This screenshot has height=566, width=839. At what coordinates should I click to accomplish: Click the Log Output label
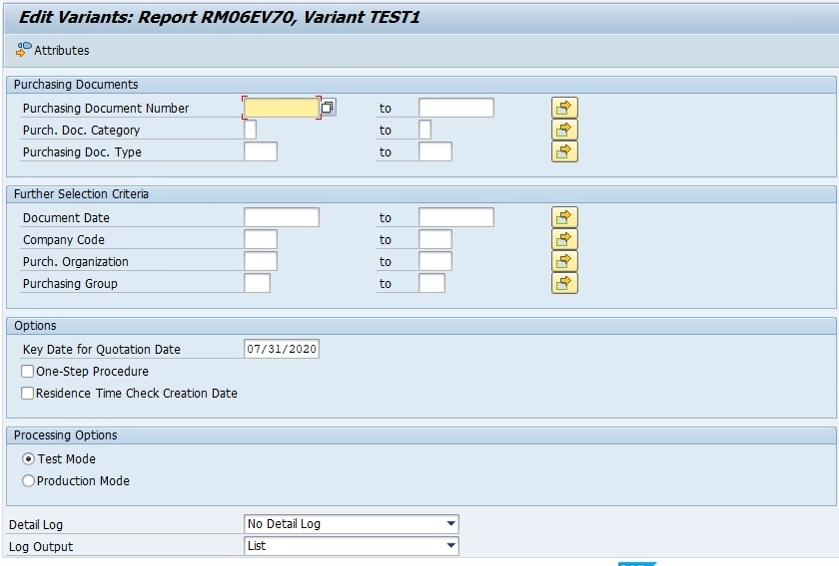click(x=41, y=547)
